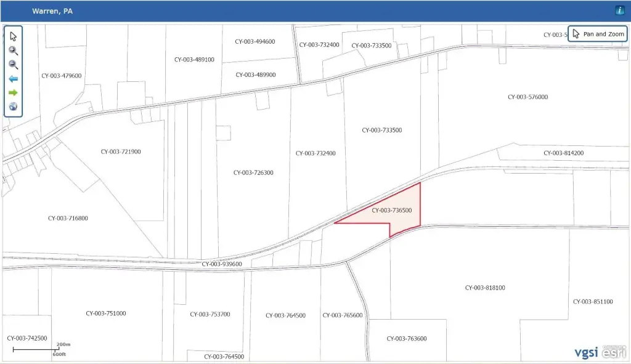631x364 pixels.
Task: Click parcel label CY-003-721900
Action: pyautogui.click(x=121, y=152)
